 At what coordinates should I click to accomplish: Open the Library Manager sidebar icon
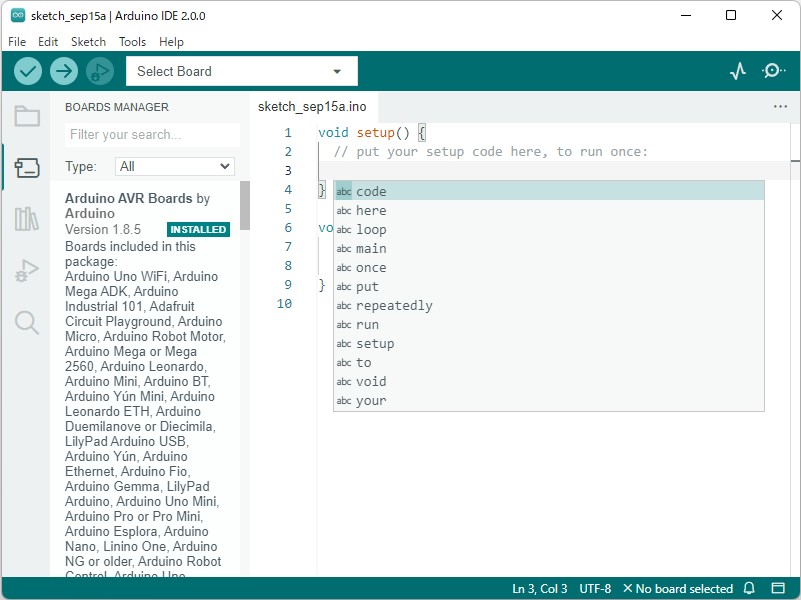[x=27, y=219]
